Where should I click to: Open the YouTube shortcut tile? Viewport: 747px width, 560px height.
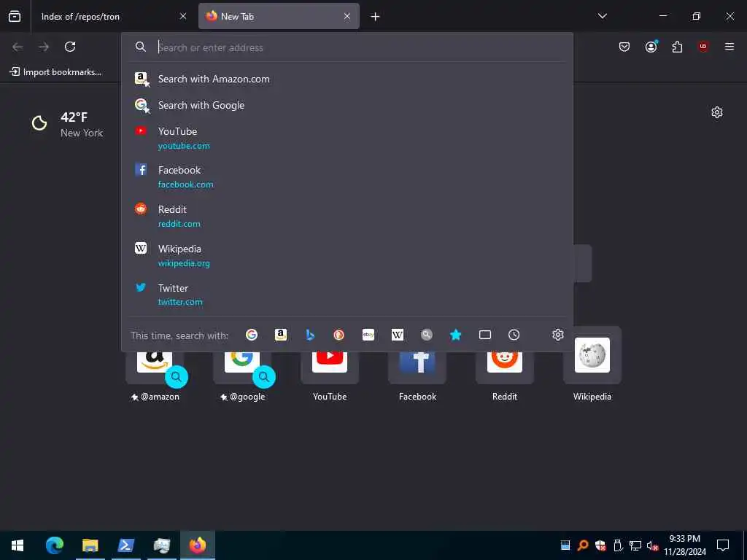click(x=330, y=376)
